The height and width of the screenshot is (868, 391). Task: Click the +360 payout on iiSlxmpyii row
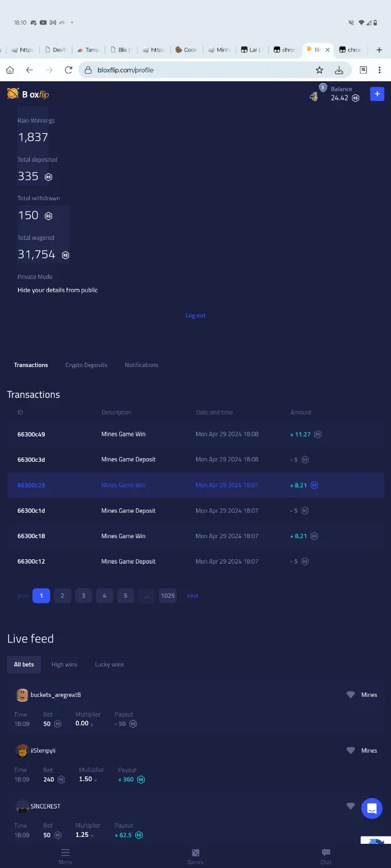pyautogui.click(x=125, y=779)
